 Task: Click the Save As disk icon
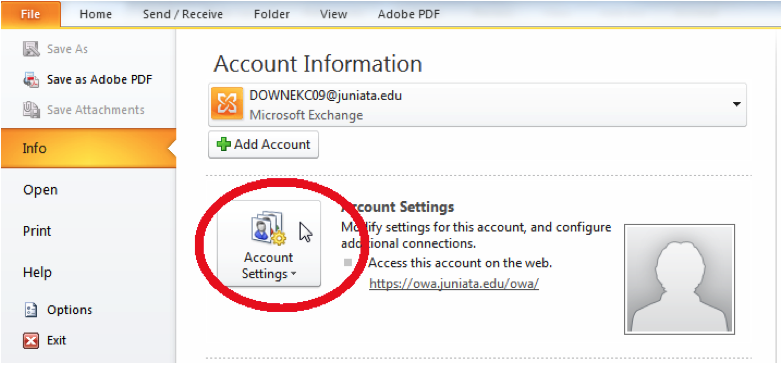31,49
